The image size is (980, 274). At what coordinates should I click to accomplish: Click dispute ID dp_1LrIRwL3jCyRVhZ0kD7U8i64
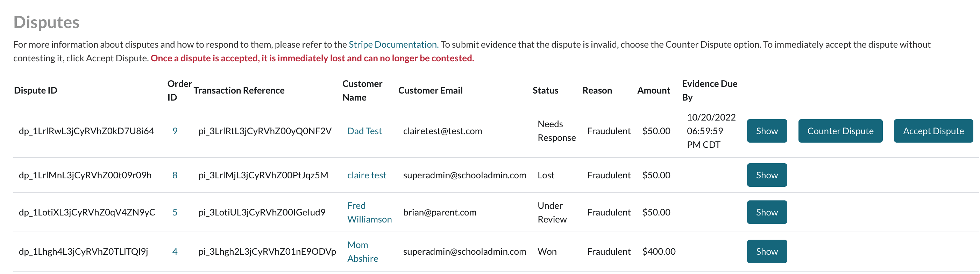(86, 131)
